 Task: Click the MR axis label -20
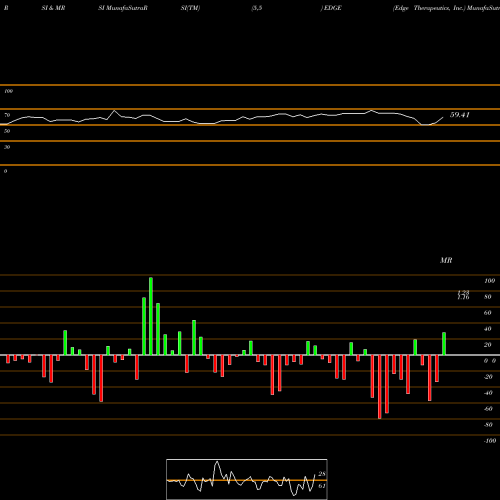[488, 377]
